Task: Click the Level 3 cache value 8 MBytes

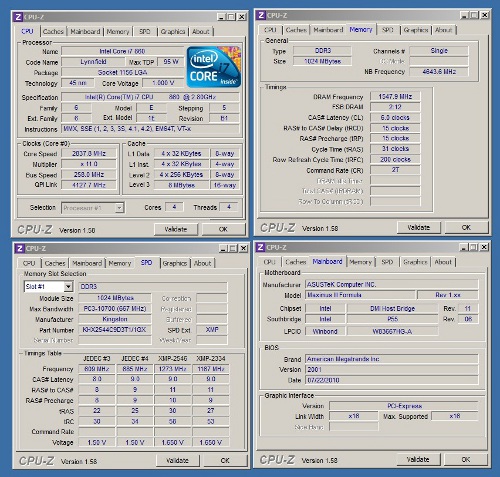Action: (x=181, y=185)
